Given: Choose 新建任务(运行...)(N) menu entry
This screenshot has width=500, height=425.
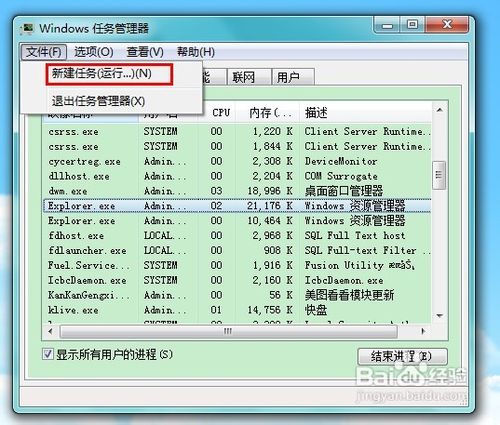Looking at the screenshot, I should 110,74.
